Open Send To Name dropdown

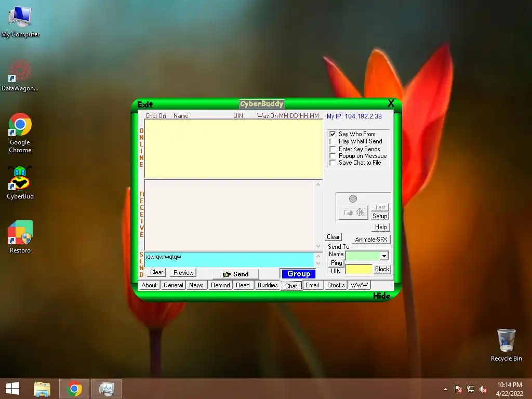[x=384, y=256]
